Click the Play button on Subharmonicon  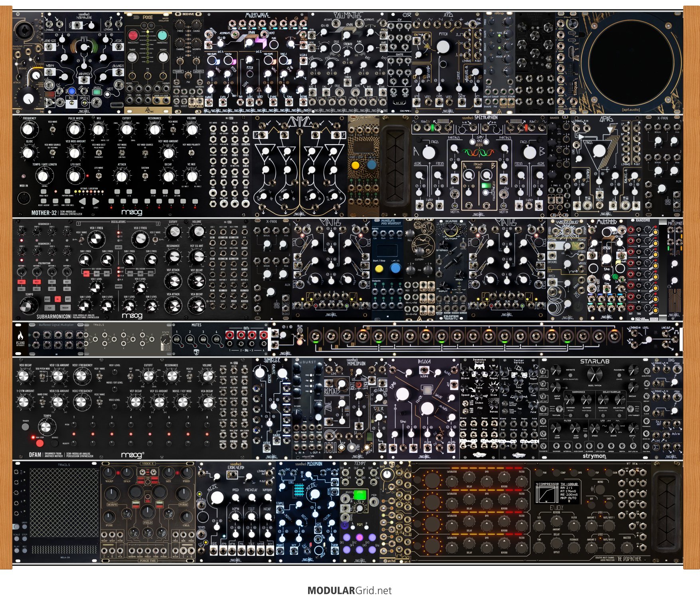click(x=49, y=308)
